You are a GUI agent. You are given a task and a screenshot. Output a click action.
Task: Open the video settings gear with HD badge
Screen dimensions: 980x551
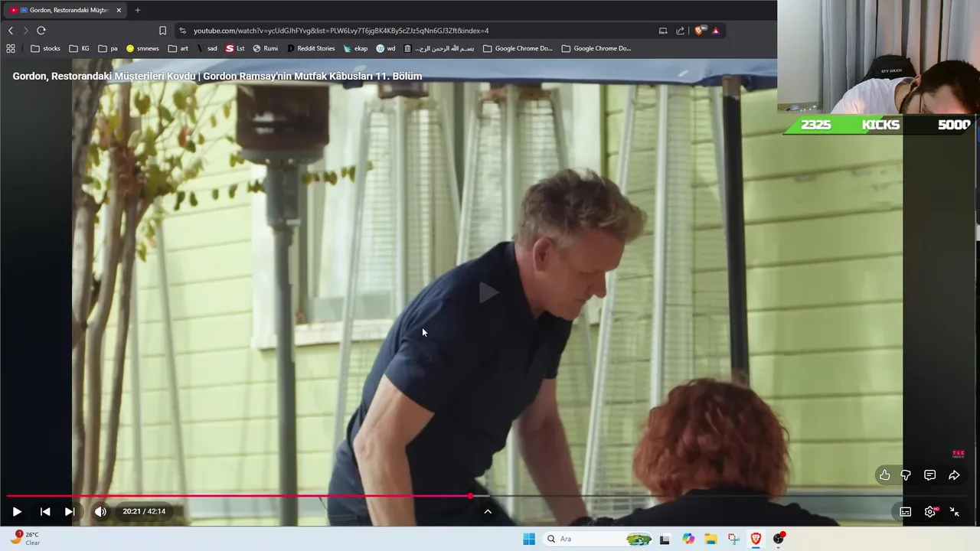coord(930,511)
